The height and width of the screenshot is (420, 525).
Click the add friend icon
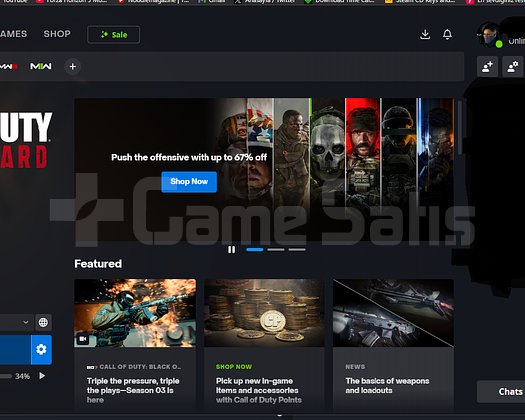(x=488, y=67)
